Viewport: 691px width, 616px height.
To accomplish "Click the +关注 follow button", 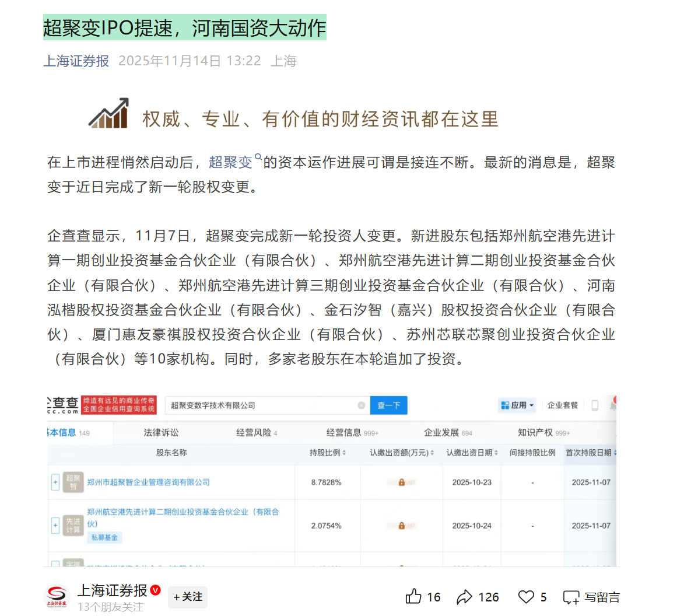I will point(188,597).
